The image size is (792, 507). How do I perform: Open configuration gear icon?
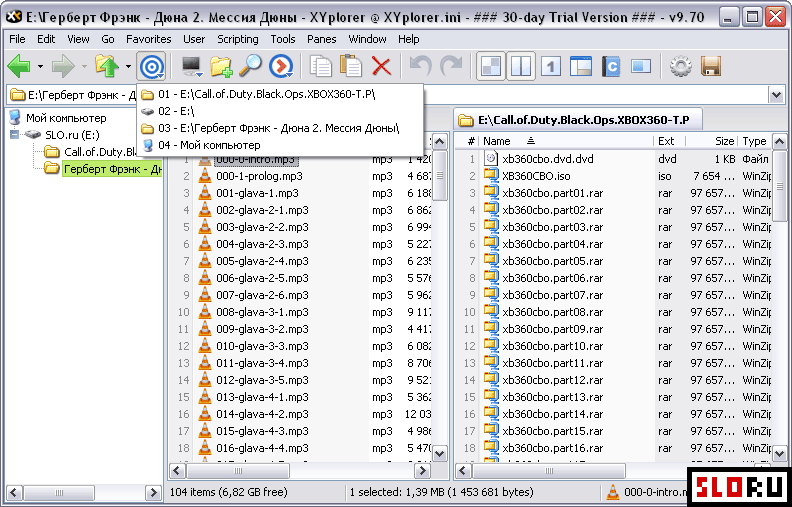click(x=680, y=67)
